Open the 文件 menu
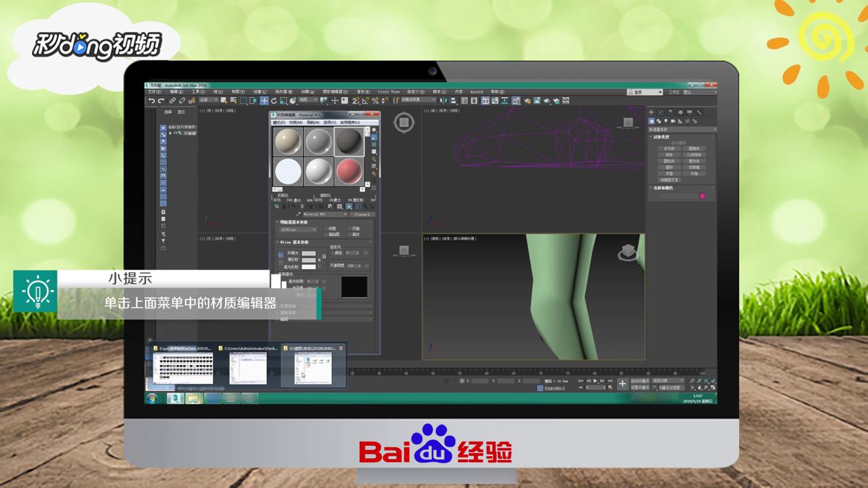 pyautogui.click(x=155, y=91)
